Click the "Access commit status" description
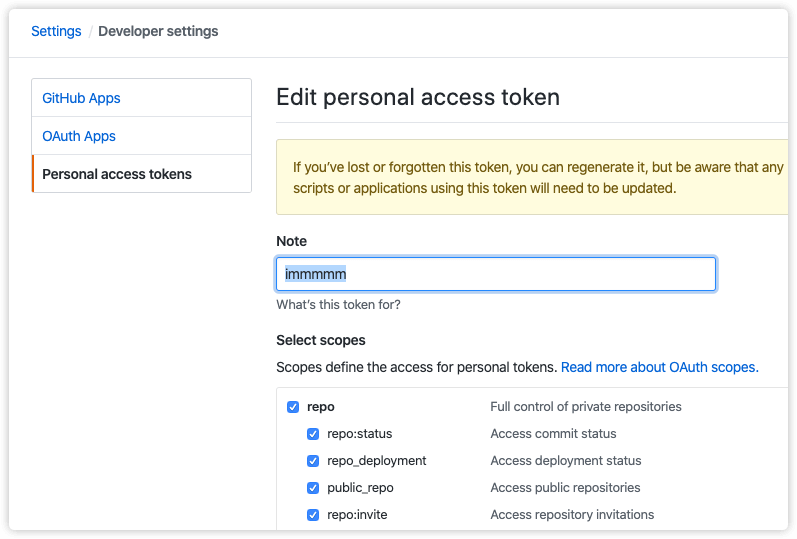The width and height of the screenshot is (797, 539). [553, 434]
